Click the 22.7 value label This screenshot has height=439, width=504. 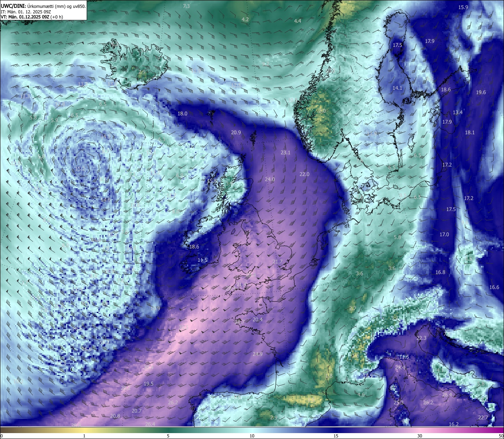483,417
